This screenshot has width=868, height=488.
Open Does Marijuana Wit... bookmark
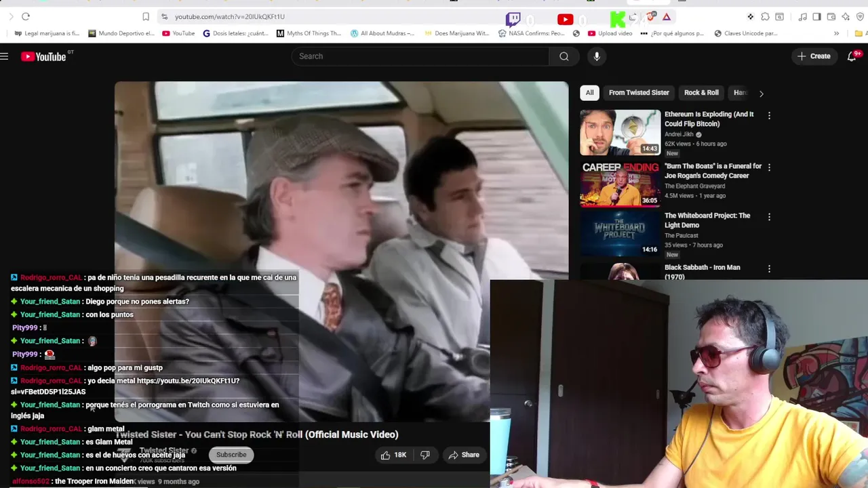click(456, 33)
